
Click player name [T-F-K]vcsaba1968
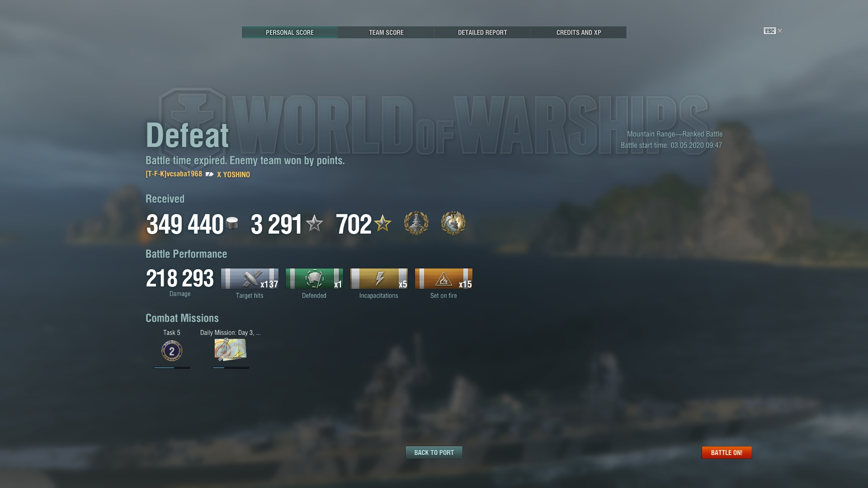tap(174, 174)
